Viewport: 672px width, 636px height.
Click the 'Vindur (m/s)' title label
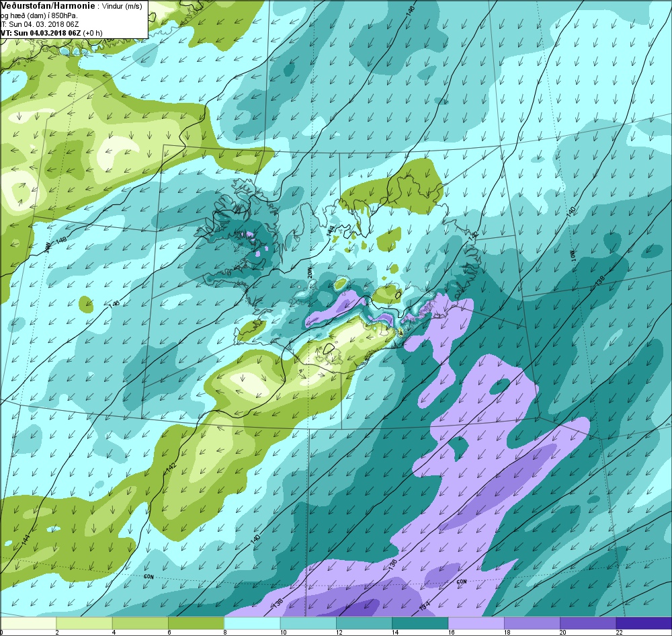[x=122, y=7]
